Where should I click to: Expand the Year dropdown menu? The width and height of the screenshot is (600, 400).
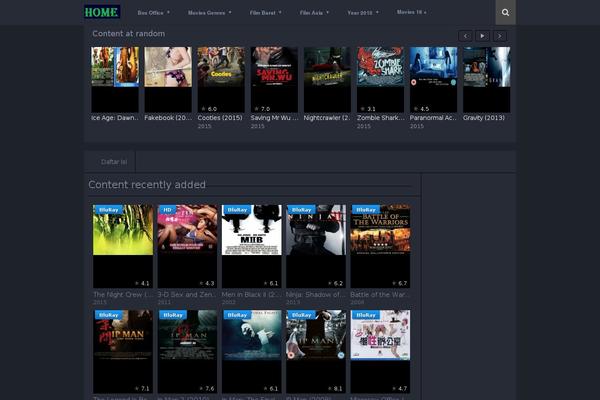tap(363, 13)
